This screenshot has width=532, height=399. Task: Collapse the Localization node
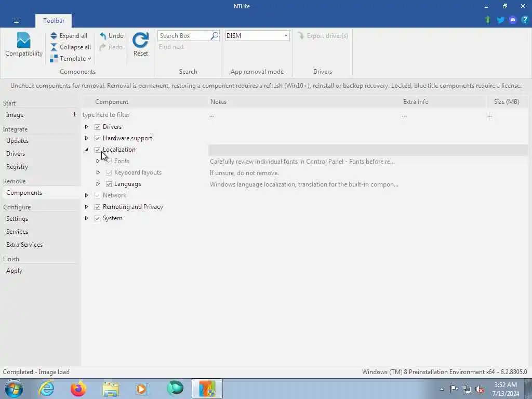coord(87,150)
